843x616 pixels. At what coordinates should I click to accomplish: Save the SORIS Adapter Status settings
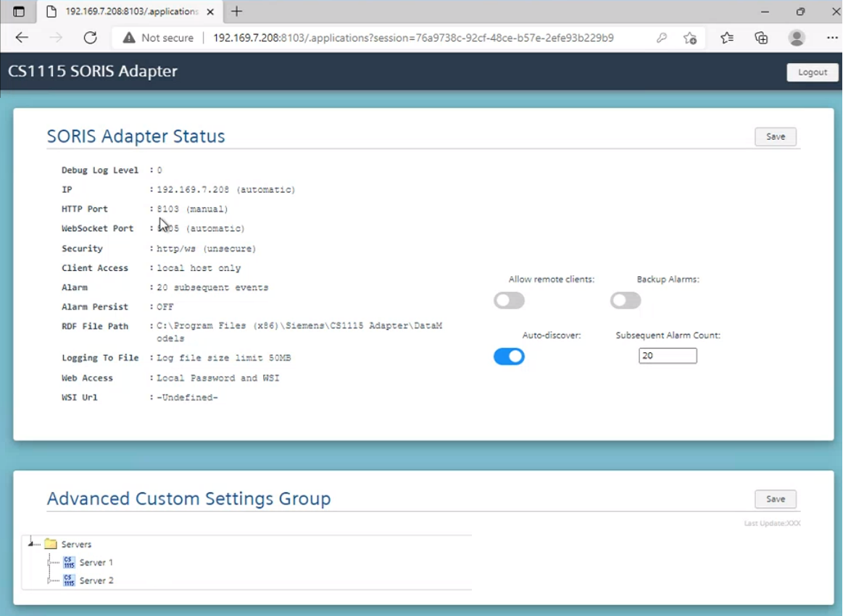(775, 136)
